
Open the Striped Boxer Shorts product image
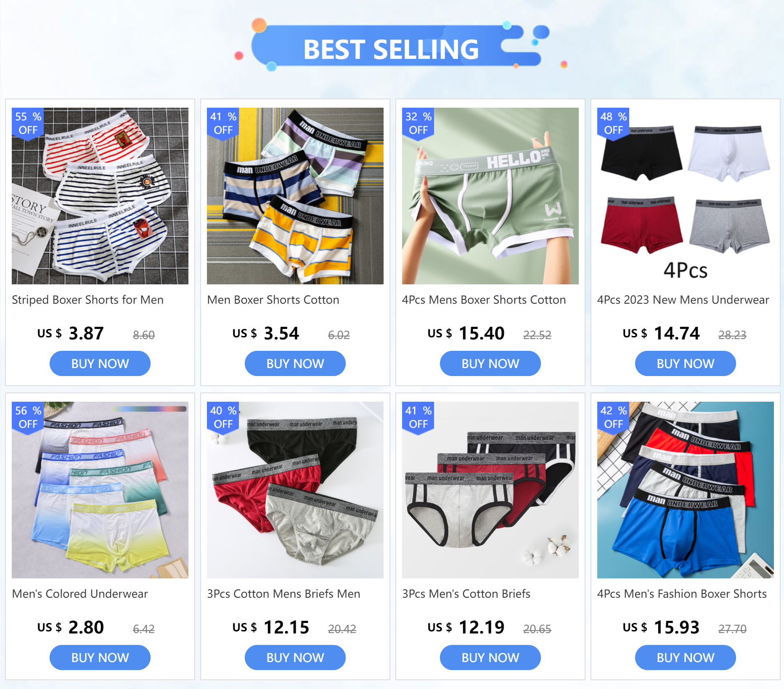pos(100,196)
